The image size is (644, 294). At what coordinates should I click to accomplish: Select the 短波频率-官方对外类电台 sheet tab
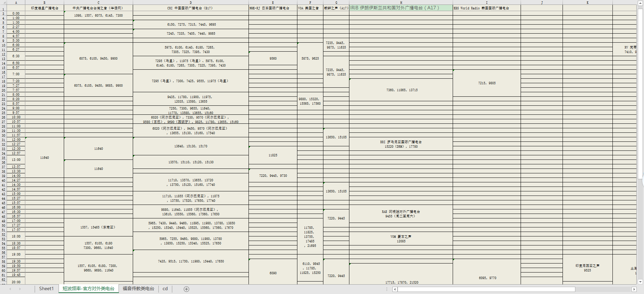click(x=88, y=289)
